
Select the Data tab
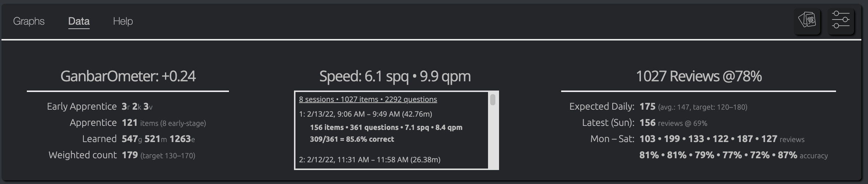coord(79,21)
